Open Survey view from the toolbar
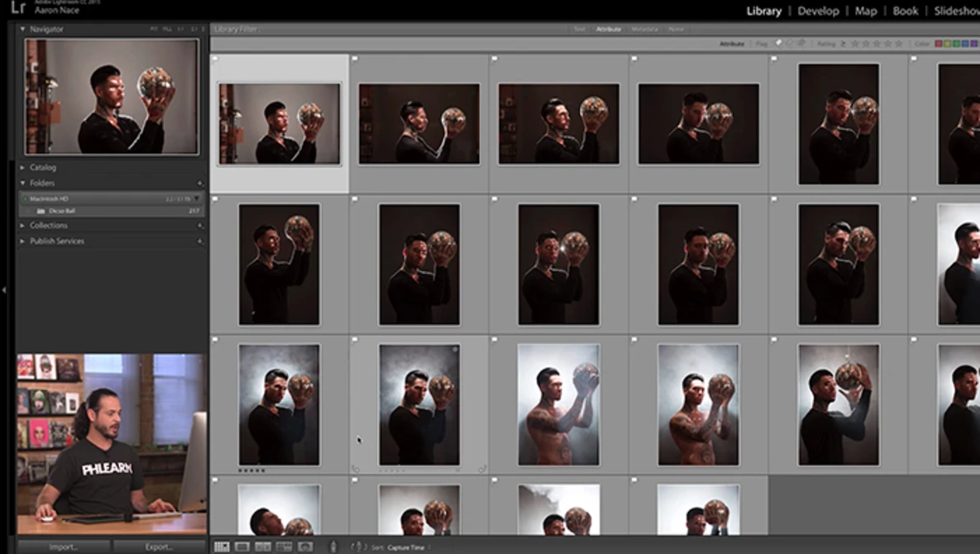This screenshot has width=980, height=554. pos(284,547)
